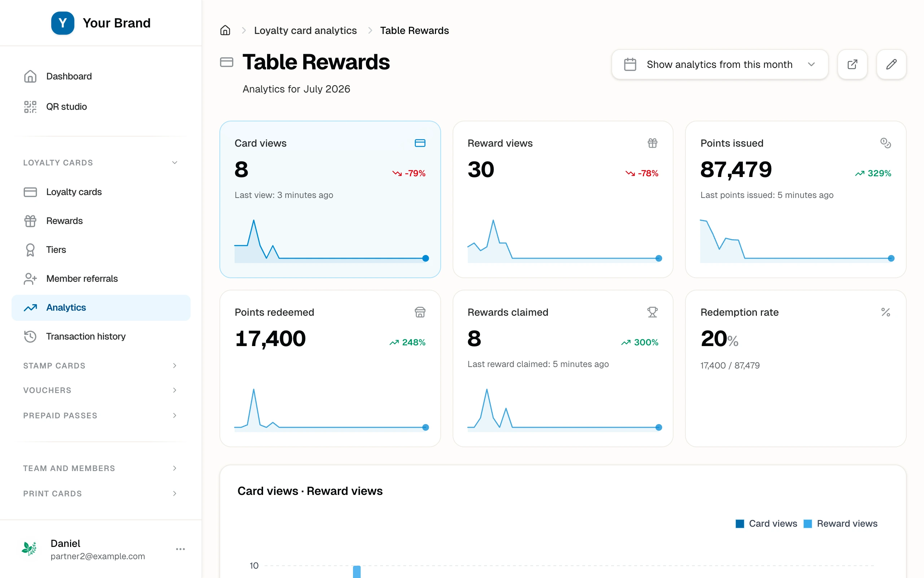Click the end dot on Points issued sparkline
Image resolution: width=924 pixels, height=578 pixels.
(891, 258)
